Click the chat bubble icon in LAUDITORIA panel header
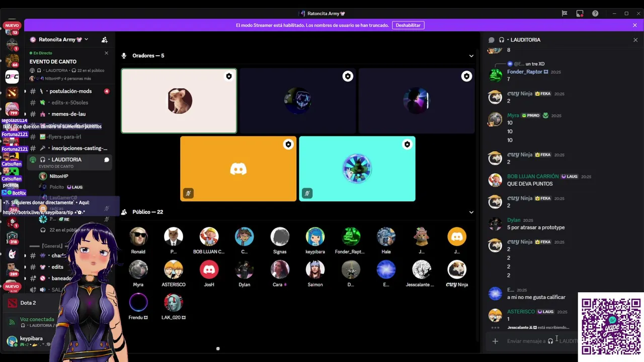Image resolution: width=644 pixels, height=362 pixels. pyautogui.click(x=492, y=40)
